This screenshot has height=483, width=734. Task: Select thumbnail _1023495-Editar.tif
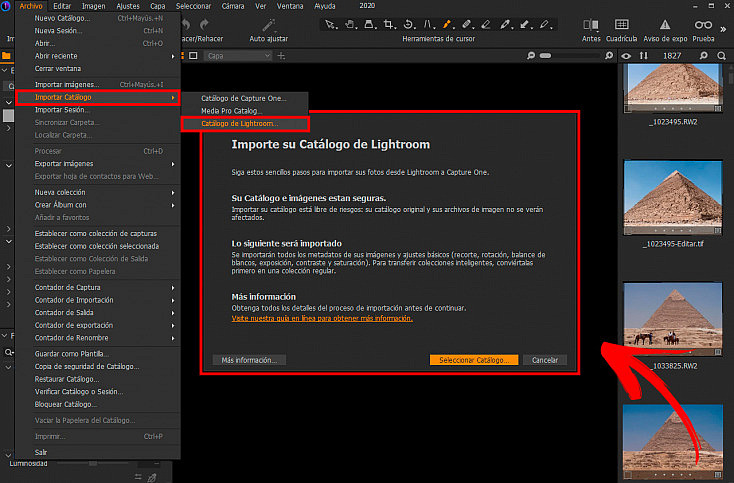point(673,198)
